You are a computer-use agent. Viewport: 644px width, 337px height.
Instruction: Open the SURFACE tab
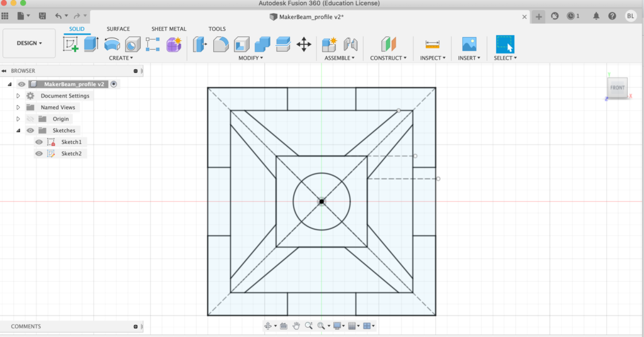pyautogui.click(x=118, y=29)
